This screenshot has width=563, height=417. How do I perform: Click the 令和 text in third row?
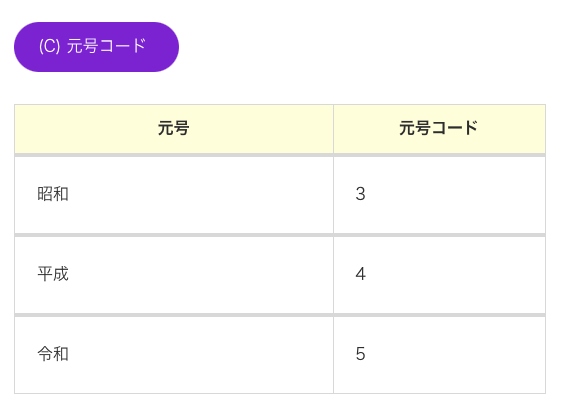(53, 354)
